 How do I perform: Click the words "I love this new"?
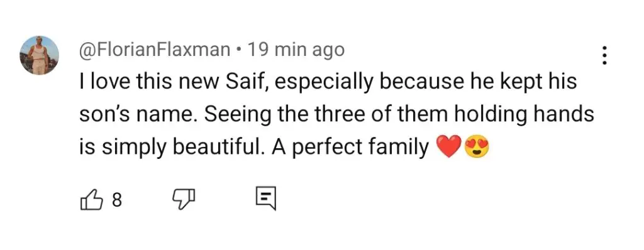[148, 82]
